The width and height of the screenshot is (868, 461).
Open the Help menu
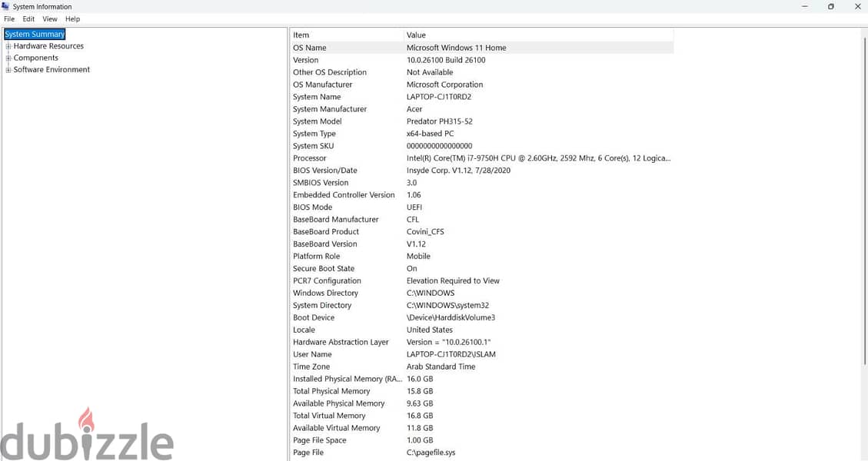(x=72, y=18)
